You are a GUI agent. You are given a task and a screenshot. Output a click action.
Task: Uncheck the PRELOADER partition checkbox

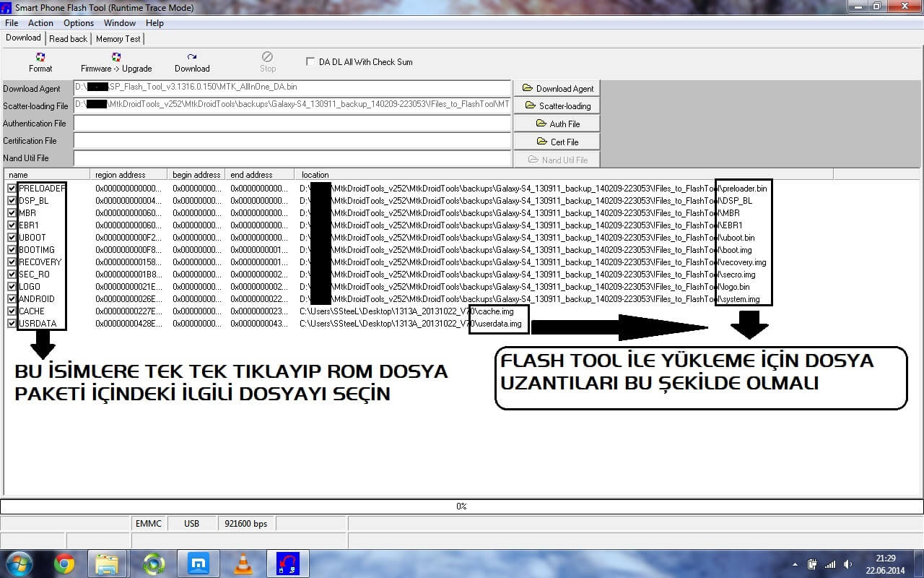tap(12, 189)
